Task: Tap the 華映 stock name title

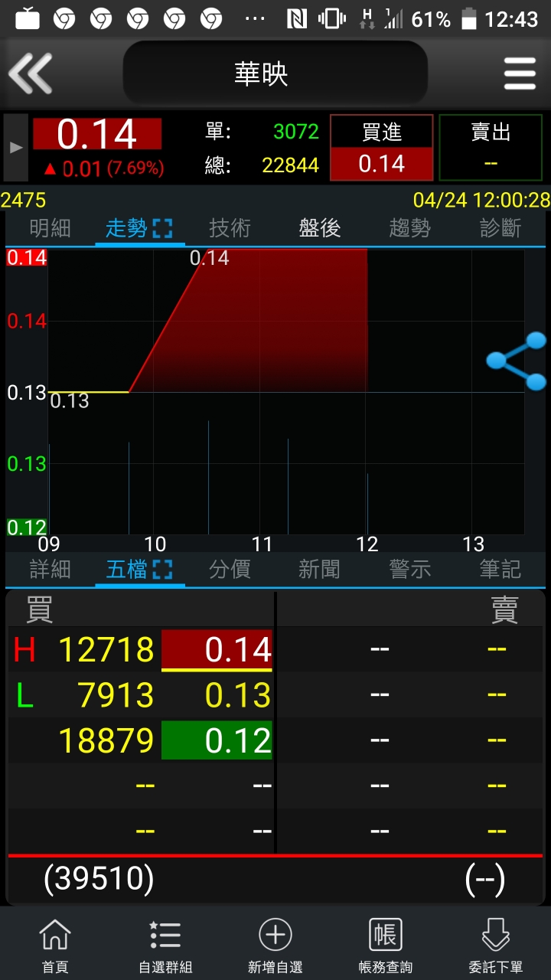Action: pyautogui.click(x=261, y=74)
